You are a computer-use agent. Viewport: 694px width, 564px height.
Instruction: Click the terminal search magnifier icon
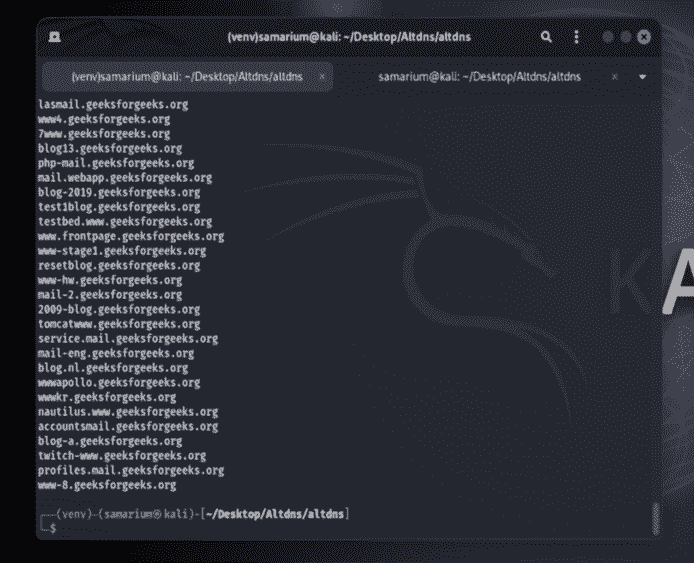pos(546,37)
